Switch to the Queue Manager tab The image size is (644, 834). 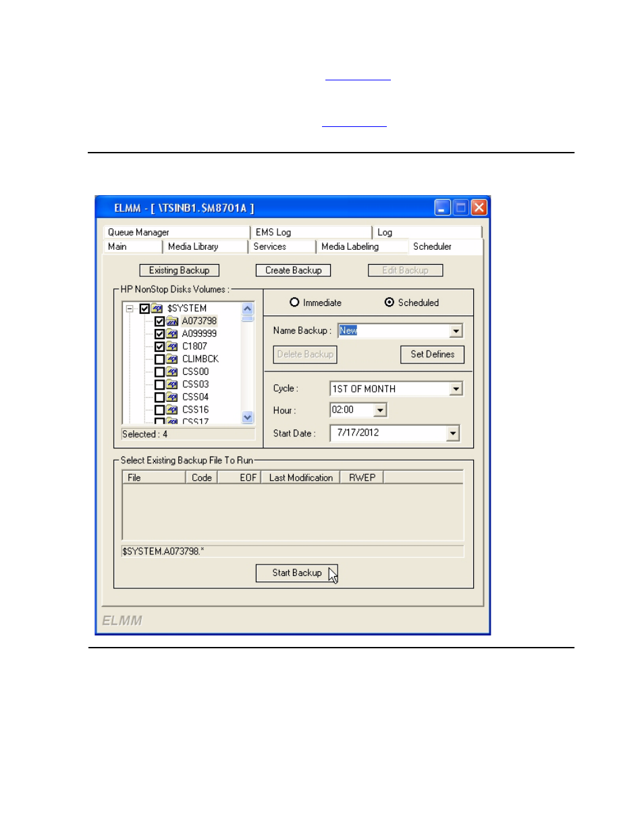click(176, 232)
